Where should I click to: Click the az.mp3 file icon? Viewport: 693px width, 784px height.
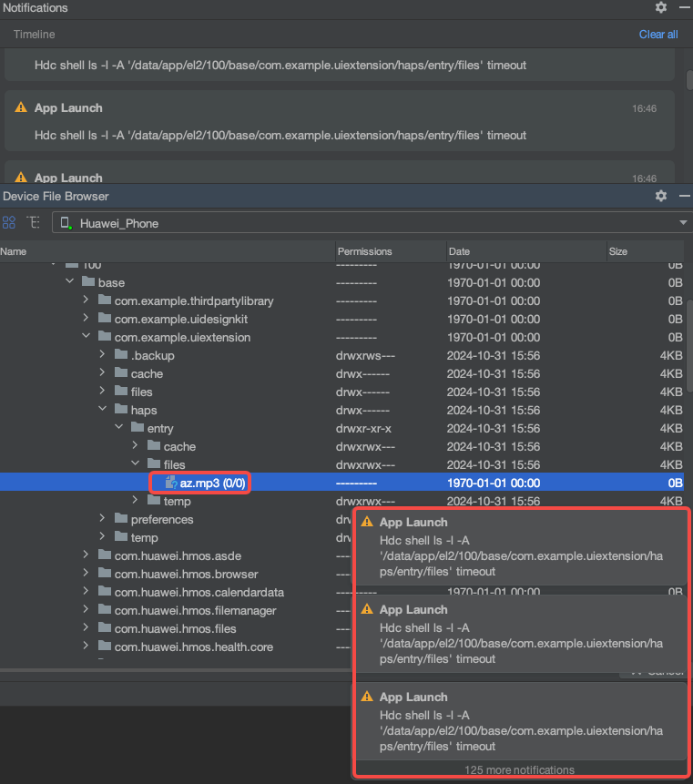pos(171,484)
